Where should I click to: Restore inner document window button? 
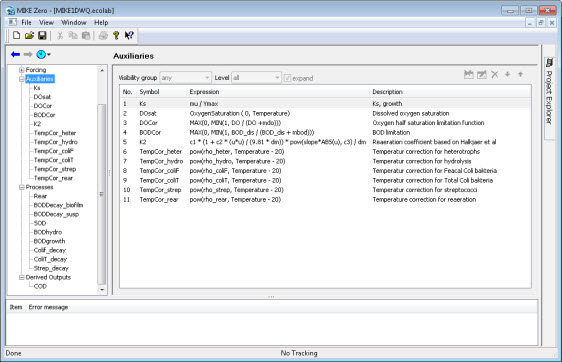click(541, 23)
